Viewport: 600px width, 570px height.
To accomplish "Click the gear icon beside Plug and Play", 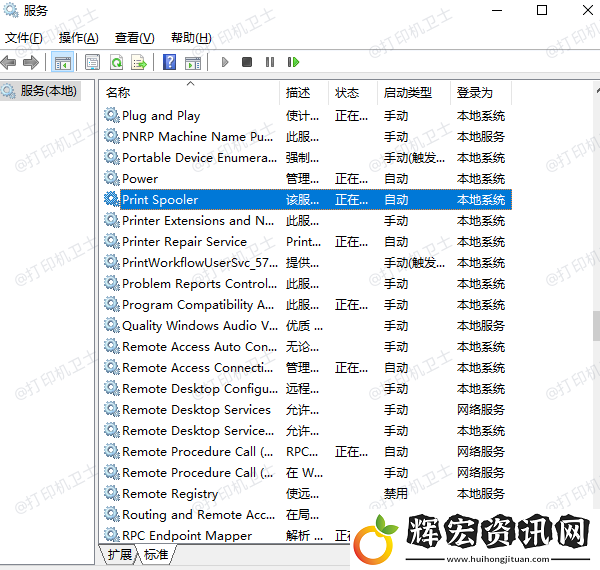I will (111, 115).
